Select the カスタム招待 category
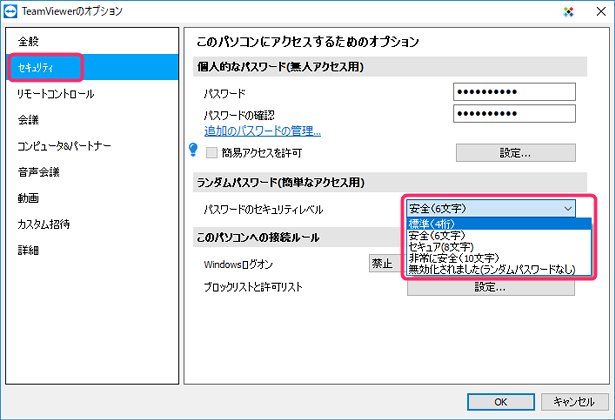This screenshot has height=420, width=615. click(92, 224)
